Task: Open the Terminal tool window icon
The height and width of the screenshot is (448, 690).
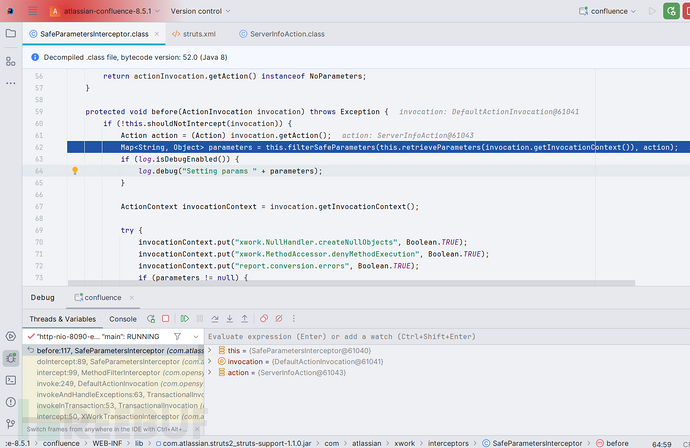Action: pos(11,380)
